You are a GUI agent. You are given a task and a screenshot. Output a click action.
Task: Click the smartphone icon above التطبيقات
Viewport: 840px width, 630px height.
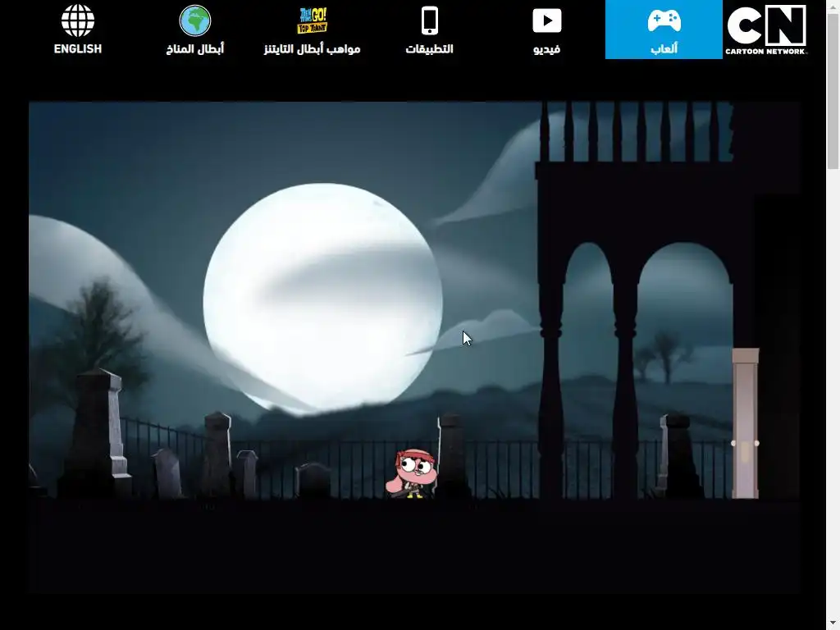(x=430, y=21)
